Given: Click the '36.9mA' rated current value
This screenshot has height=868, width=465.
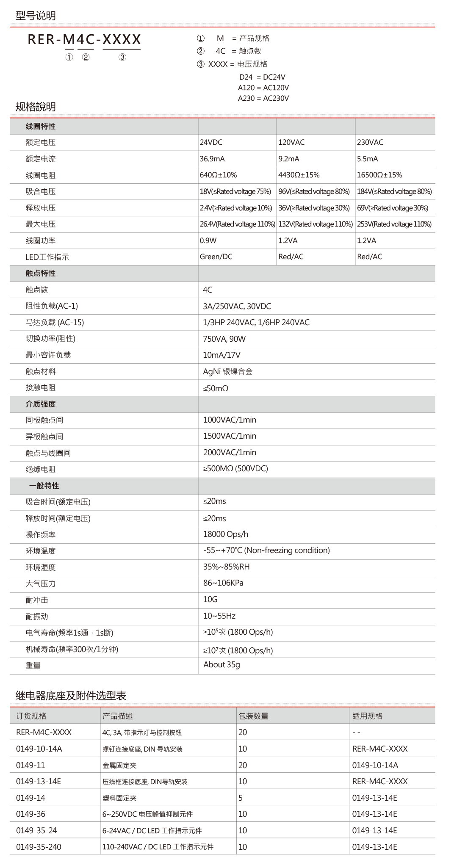Looking at the screenshot, I should (x=212, y=159).
